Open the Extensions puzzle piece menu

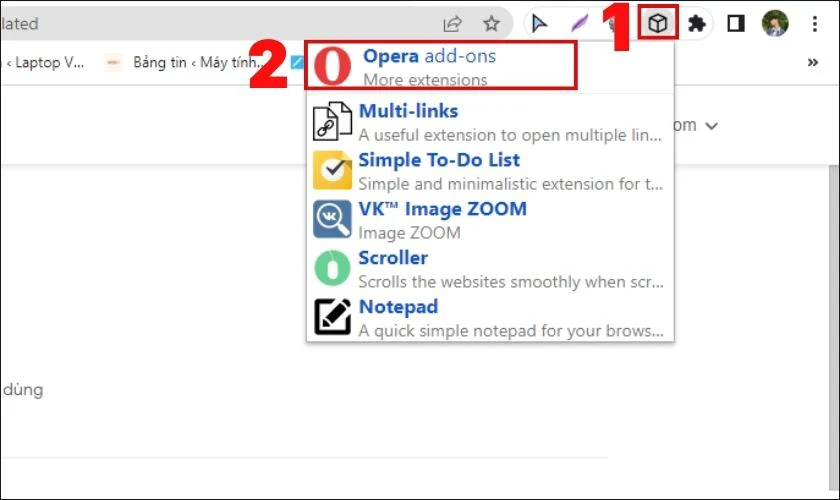pos(697,24)
